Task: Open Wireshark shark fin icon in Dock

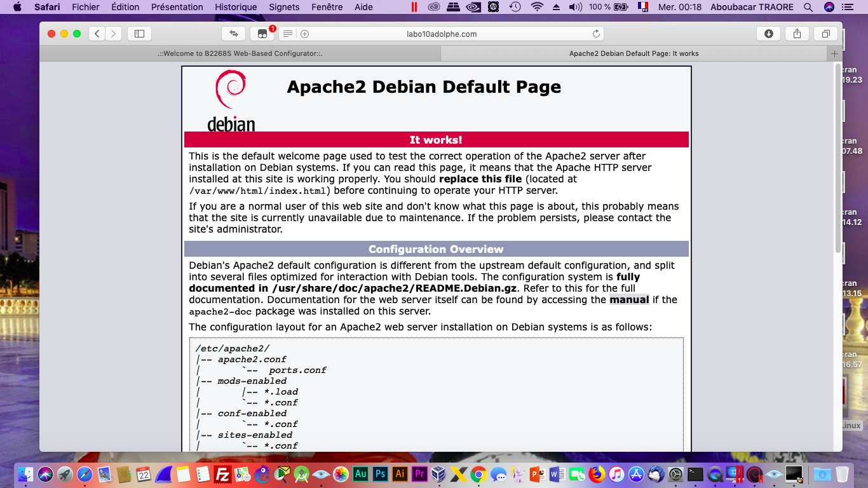Action: [x=163, y=475]
